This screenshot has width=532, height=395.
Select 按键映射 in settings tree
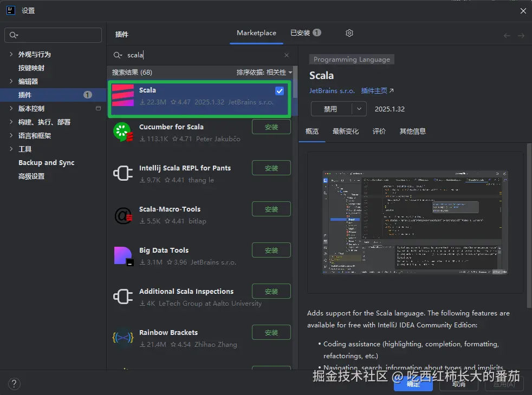31,68
